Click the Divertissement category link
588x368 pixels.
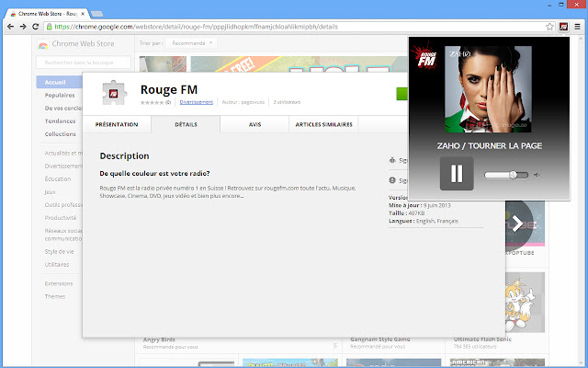[x=196, y=102]
